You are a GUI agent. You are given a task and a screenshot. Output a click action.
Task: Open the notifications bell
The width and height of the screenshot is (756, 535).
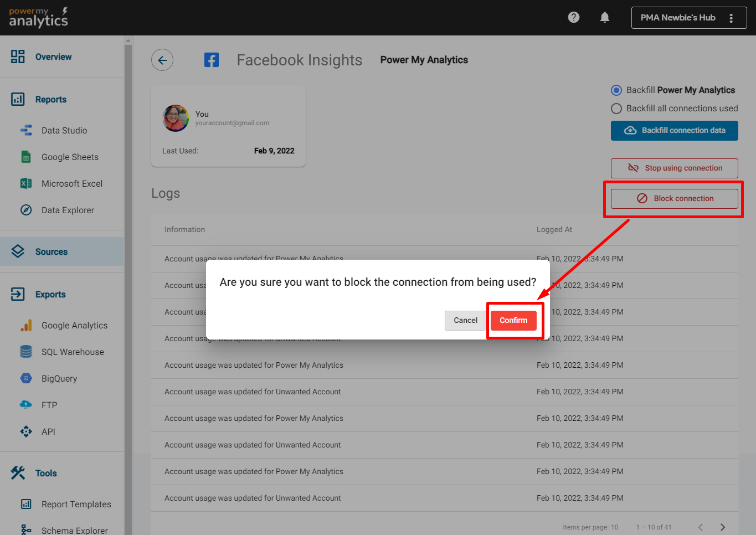point(605,17)
